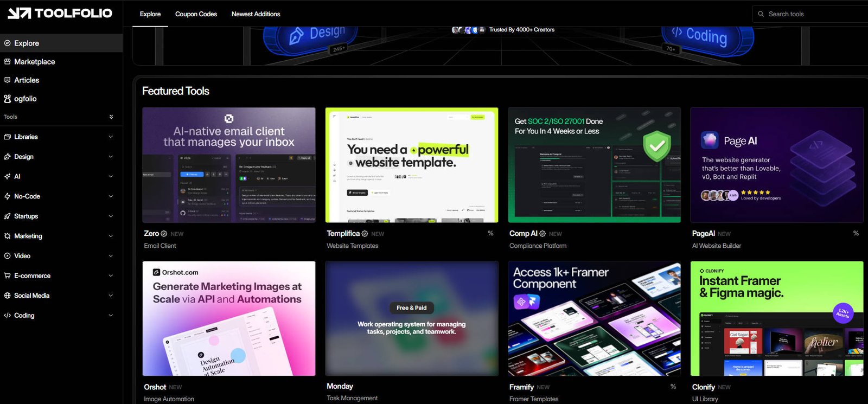Click the Marketing gear icon
868x404 pixels.
[7, 236]
